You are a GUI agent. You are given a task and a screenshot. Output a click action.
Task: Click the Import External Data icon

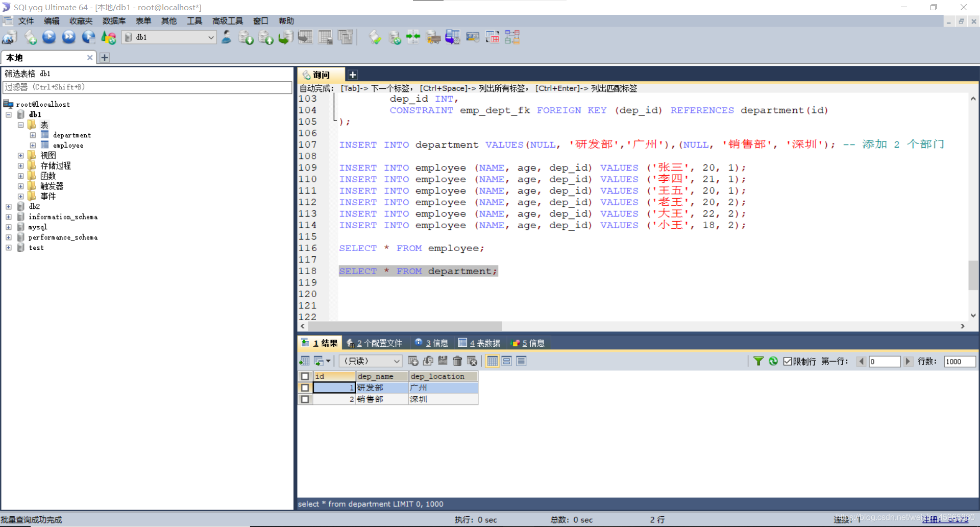point(246,37)
